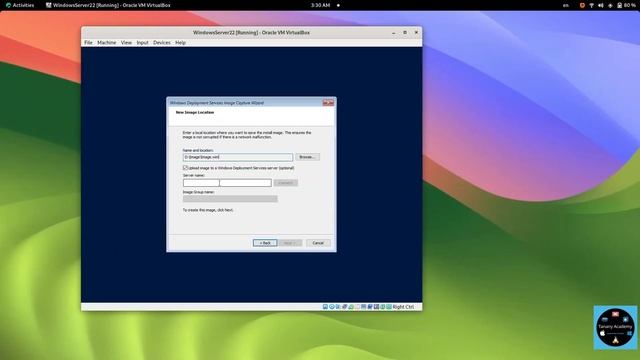Screen dimensions: 640x360
Task: Open the View menu
Action: click(126, 42)
